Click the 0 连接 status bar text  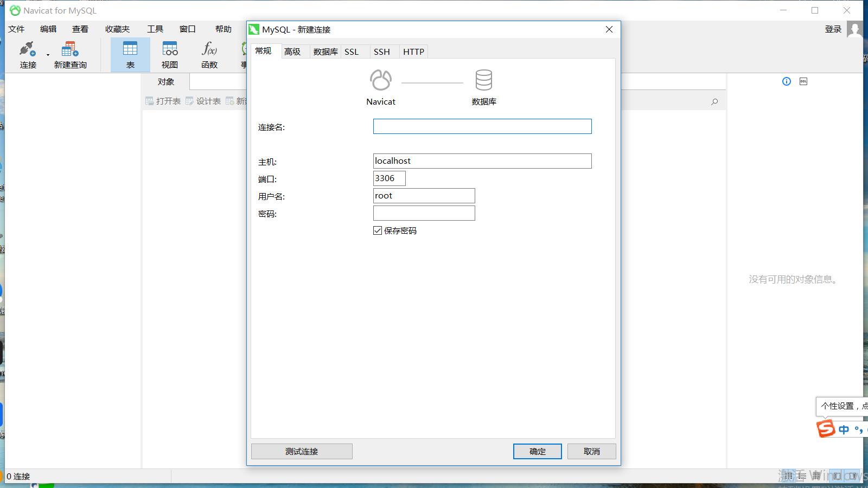tap(18, 477)
